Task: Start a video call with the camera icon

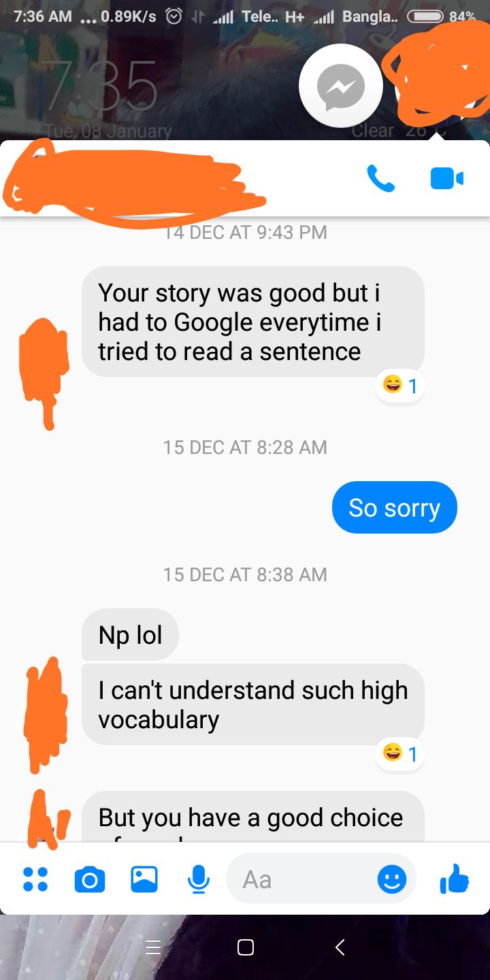Action: 447,178
